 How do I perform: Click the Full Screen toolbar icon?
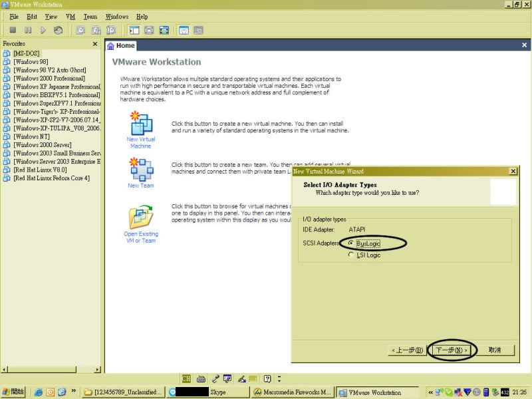[164, 30]
